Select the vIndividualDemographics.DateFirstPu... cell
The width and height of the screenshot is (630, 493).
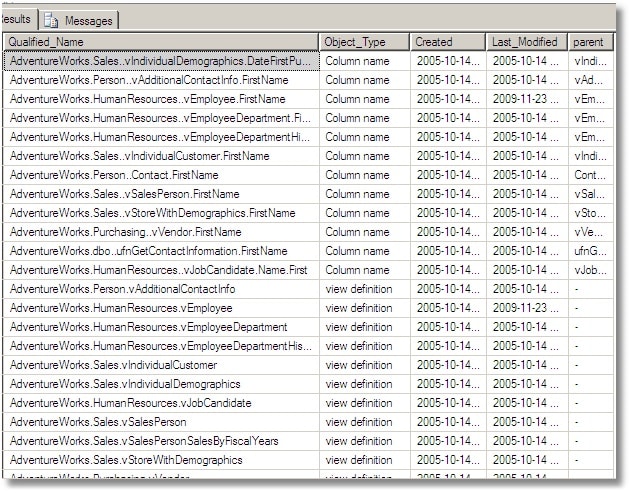point(161,61)
